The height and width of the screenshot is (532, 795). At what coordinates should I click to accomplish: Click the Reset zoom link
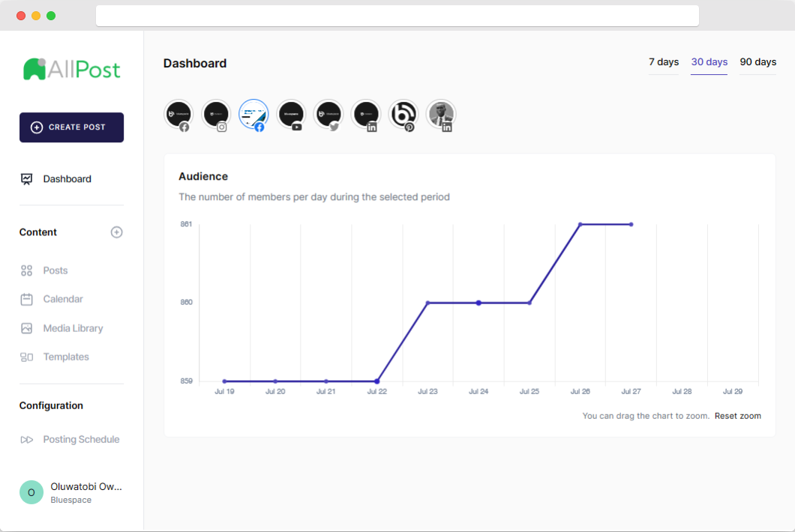738,416
